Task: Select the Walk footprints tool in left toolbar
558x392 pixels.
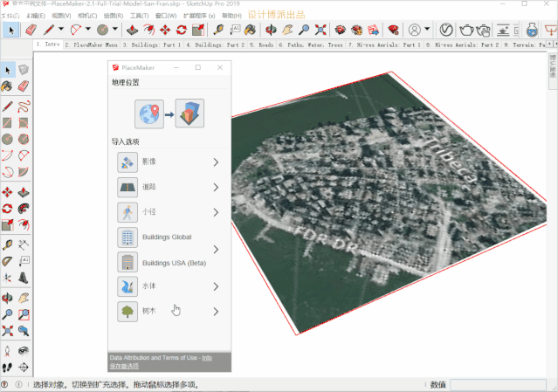Action: pyautogui.click(x=7, y=368)
